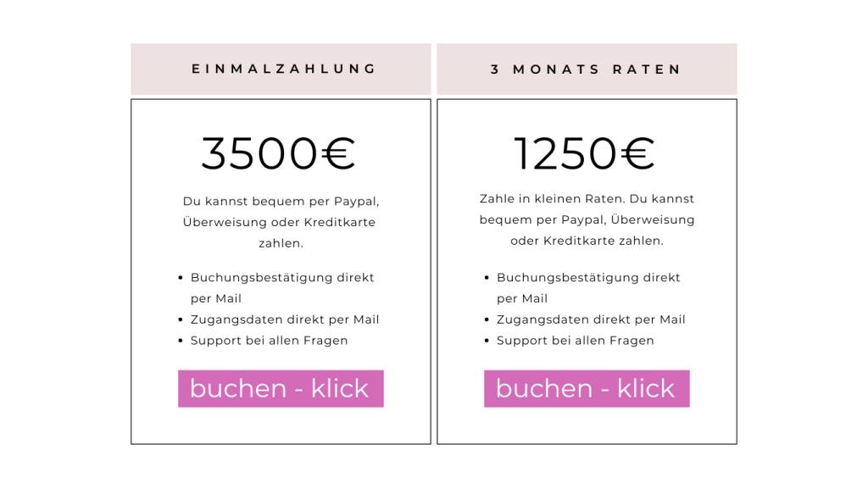Click the description text below 3500€

click(281, 222)
